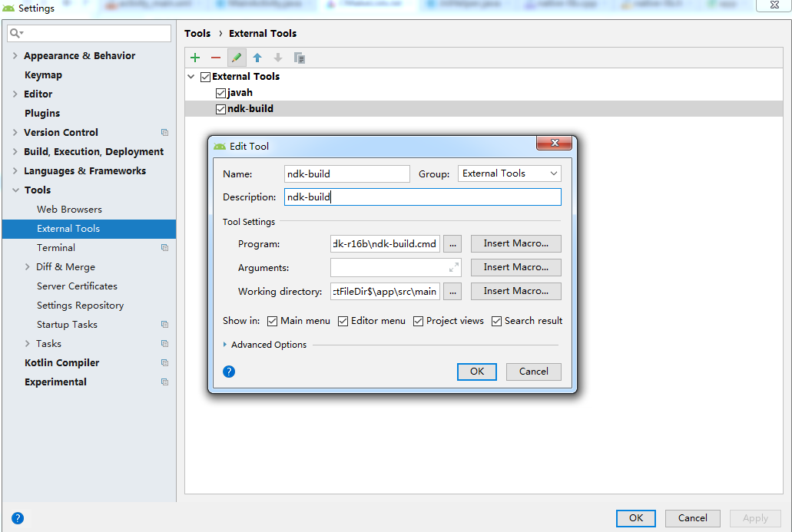This screenshot has height=532, width=792.
Task: Toggle the javah tool checkbox
Action: coord(220,93)
